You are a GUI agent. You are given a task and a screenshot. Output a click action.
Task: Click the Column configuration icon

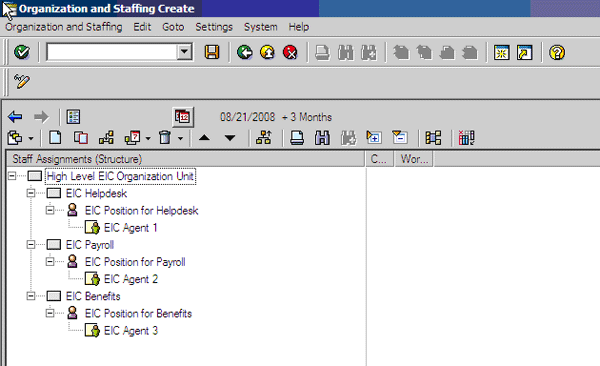(466, 137)
